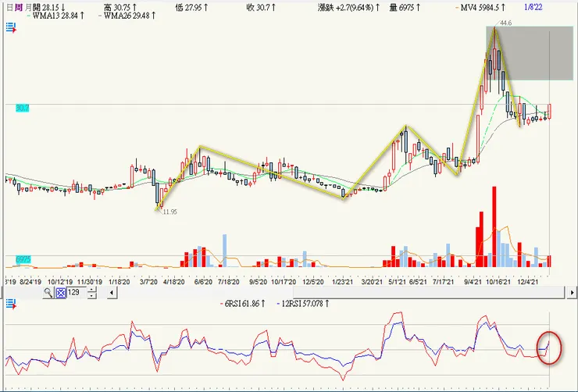Viewport: 578px width, 392px height.
Task: Click the 1/8'22 date label
Action: click(533, 7)
